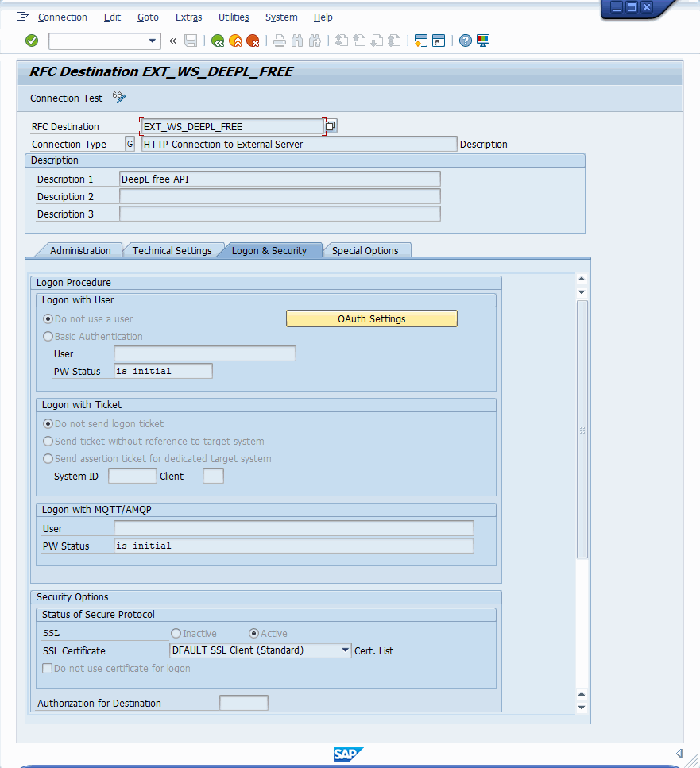Click the Logon with User field named User
Image resolution: width=700 pixels, height=768 pixels.
205,353
